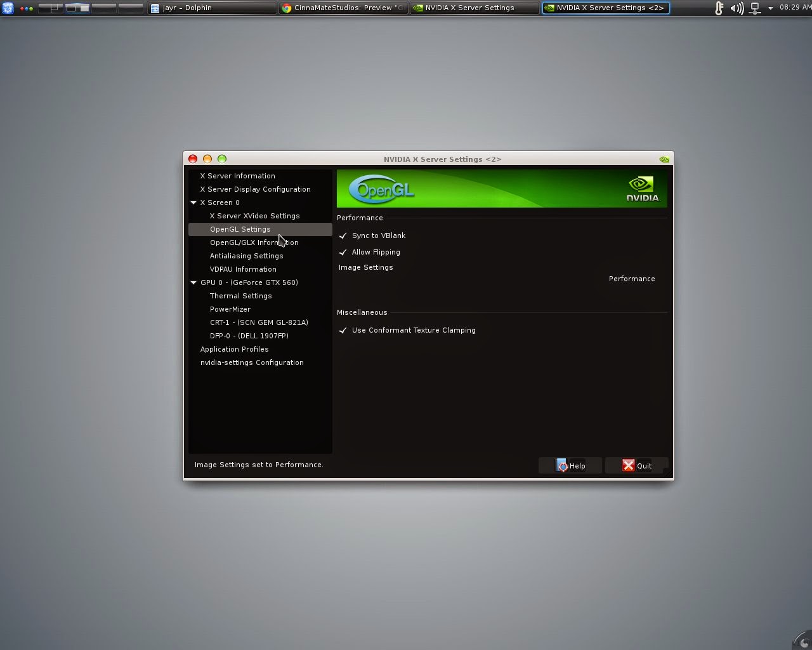This screenshot has width=812, height=650.
Task: Open the network connection tray icon
Action: tap(755, 8)
